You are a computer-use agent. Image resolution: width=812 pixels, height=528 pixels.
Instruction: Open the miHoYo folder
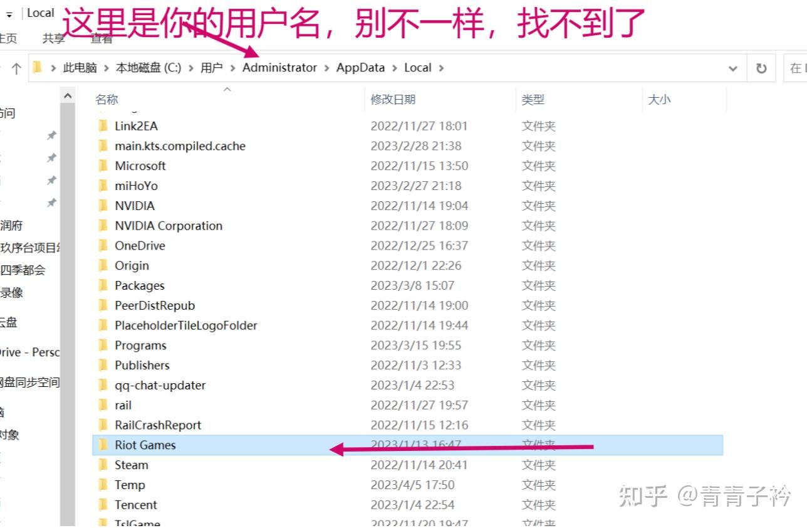coord(135,186)
